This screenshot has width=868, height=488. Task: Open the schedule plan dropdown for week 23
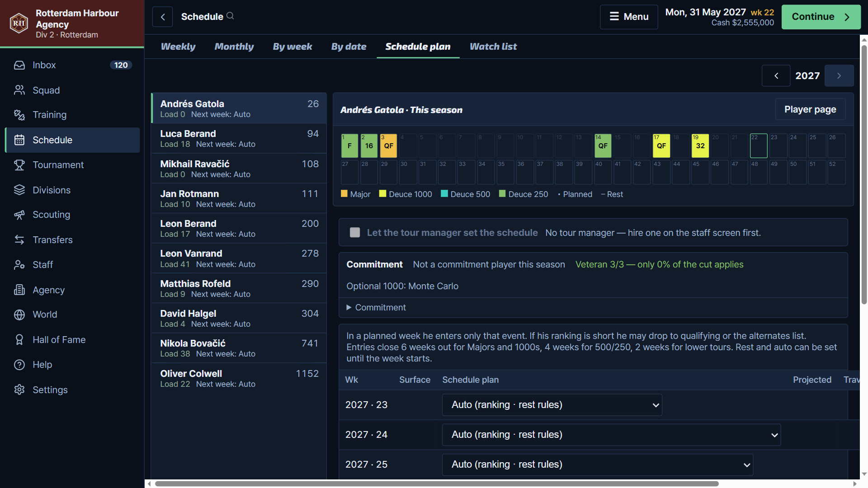pyautogui.click(x=552, y=404)
